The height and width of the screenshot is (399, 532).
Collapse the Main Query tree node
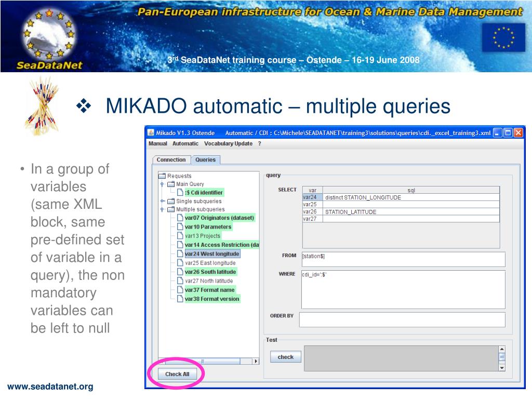pos(162,184)
